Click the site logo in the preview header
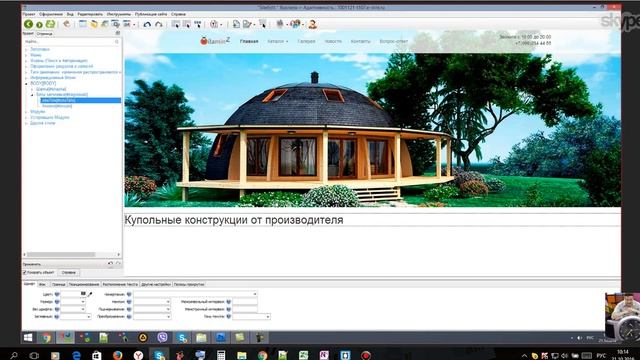 click(215, 41)
